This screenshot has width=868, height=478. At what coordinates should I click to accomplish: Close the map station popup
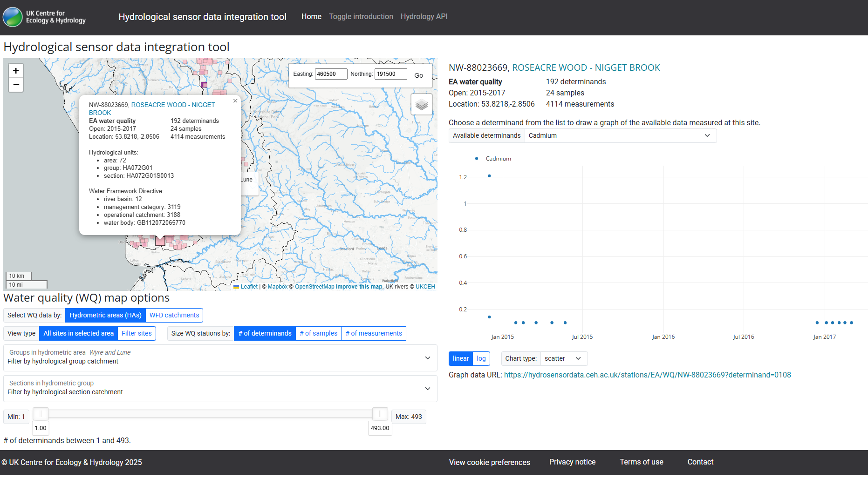pyautogui.click(x=235, y=101)
